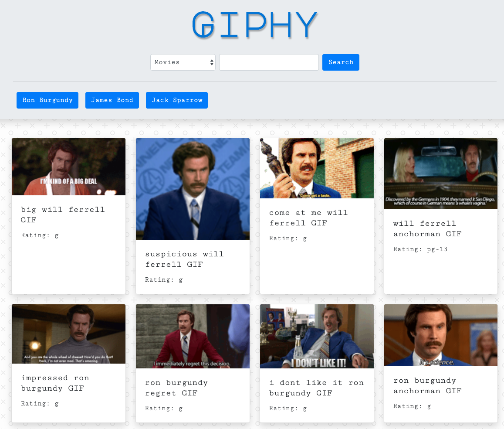Image resolution: width=504 pixels, height=429 pixels.
Task: Open the 'suspicious will ferrell GIF' animation
Action: (x=193, y=188)
